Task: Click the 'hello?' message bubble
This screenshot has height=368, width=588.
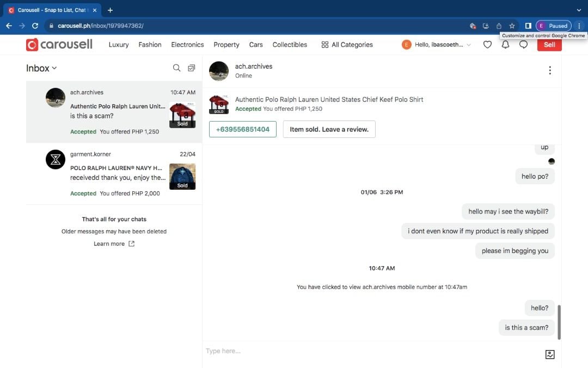Action: [539, 308]
